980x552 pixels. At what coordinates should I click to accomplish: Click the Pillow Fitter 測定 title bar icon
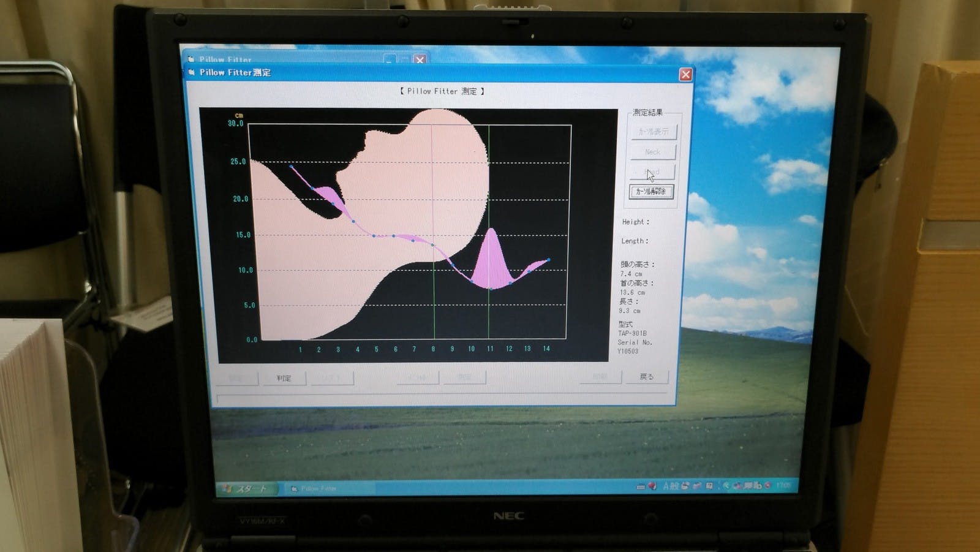click(191, 72)
